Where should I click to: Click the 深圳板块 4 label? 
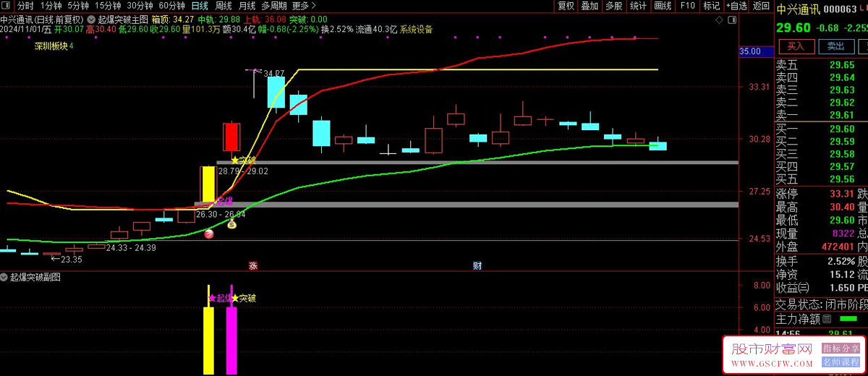pos(54,46)
